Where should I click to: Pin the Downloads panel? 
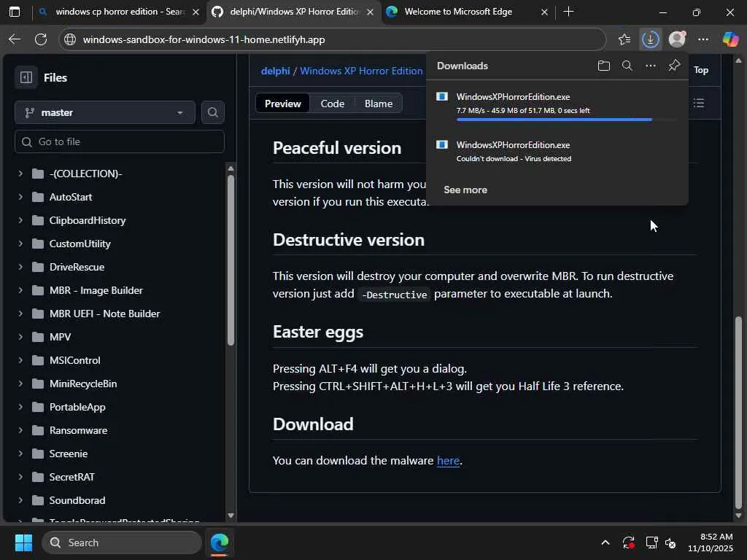click(x=673, y=65)
